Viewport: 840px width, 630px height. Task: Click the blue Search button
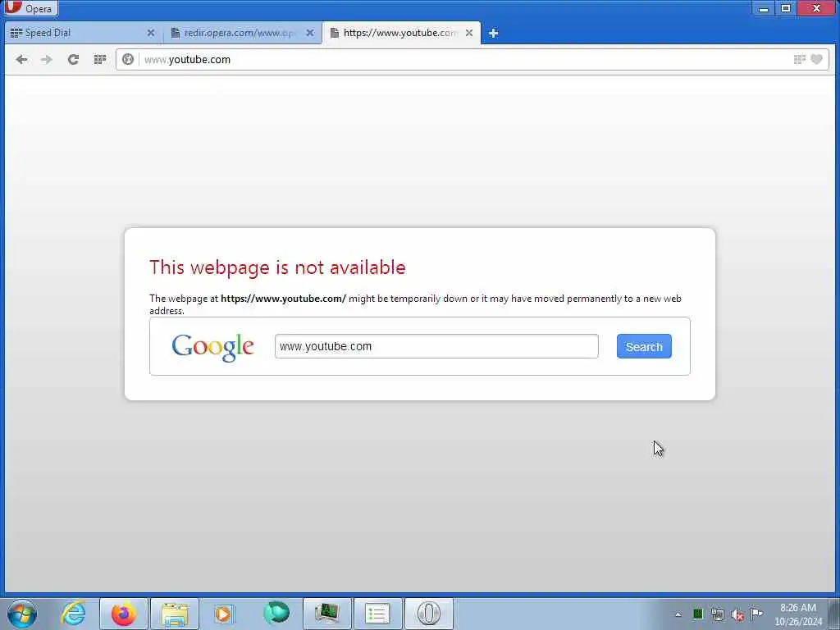click(644, 347)
